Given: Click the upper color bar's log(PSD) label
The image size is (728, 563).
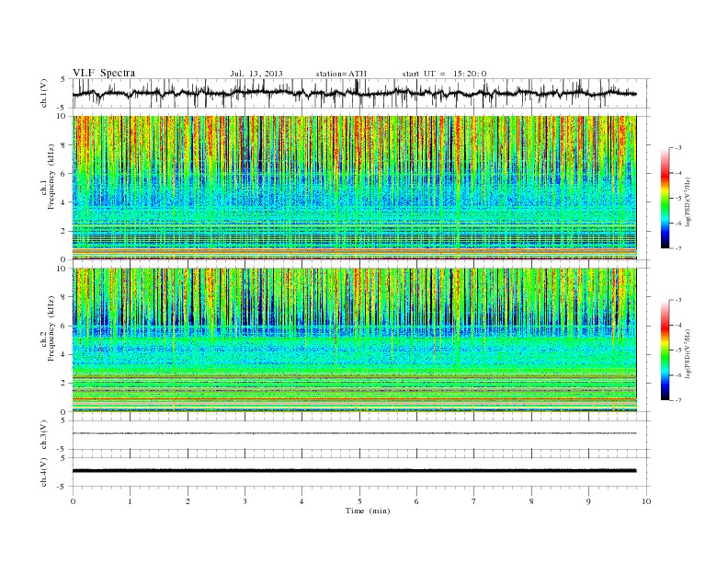Looking at the screenshot, I should coord(688,201).
